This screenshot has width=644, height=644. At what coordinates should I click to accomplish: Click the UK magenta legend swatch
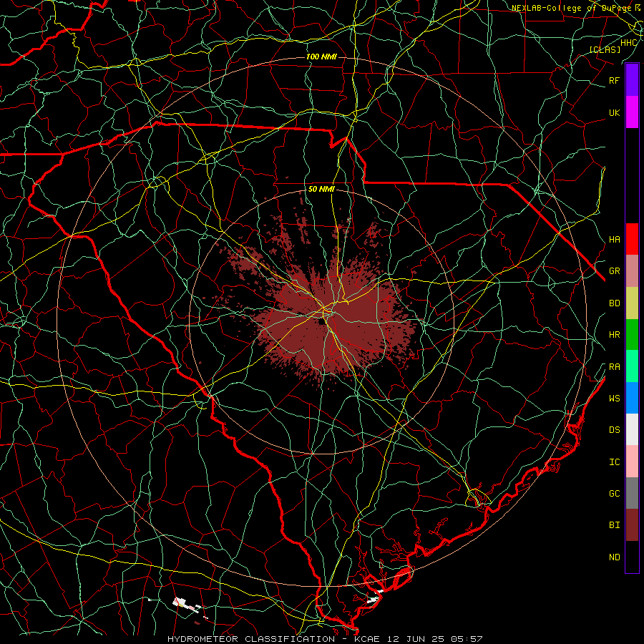pos(632,112)
